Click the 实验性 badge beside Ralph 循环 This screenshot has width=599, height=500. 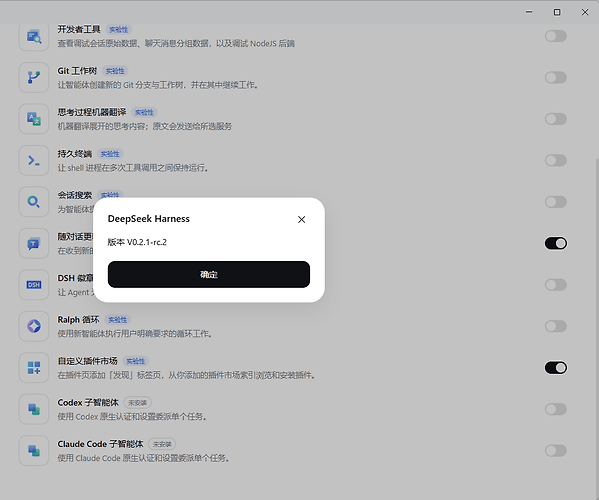(117, 320)
